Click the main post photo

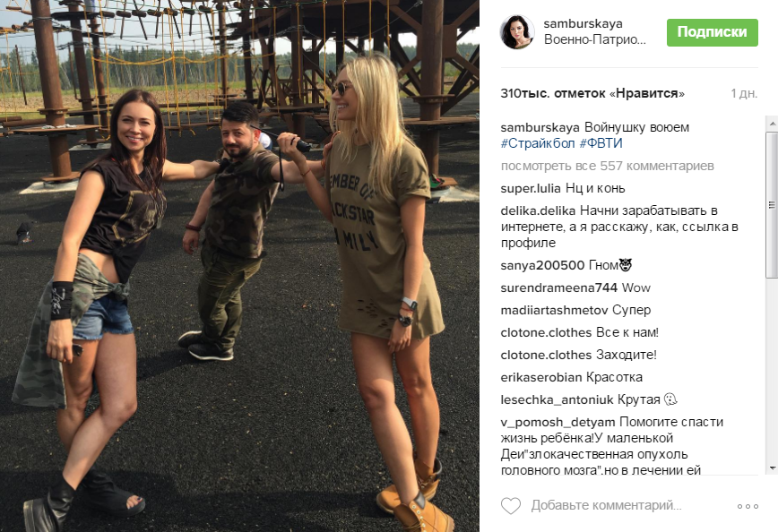[x=239, y=266]
